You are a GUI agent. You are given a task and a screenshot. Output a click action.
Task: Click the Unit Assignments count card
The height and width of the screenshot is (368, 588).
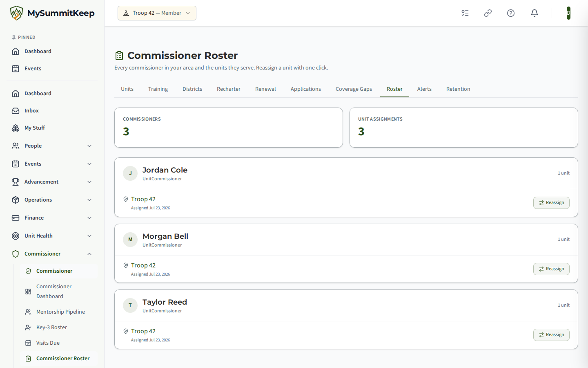tap(464, 128)
